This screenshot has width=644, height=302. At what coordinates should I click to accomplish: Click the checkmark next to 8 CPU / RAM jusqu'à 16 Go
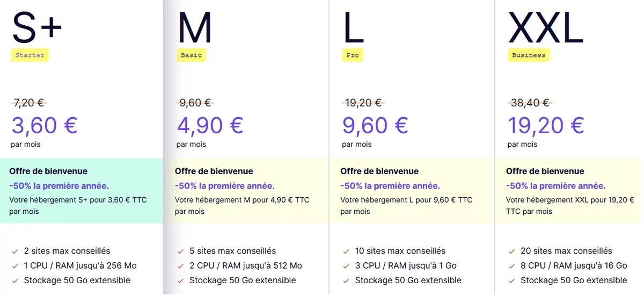pos(511,266)
